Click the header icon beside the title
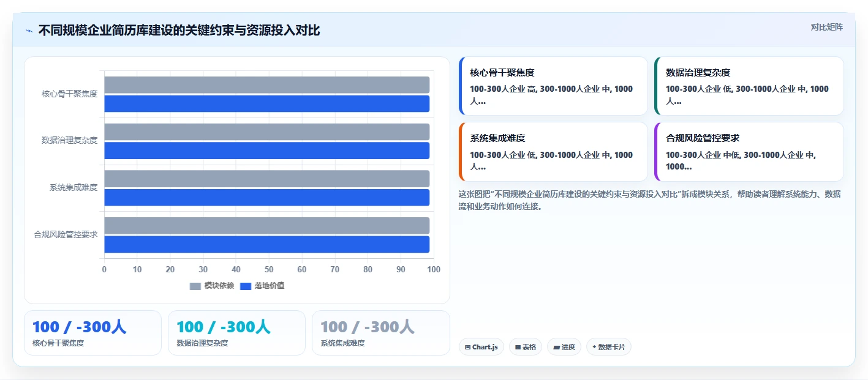The height and width of the screenshot is (380, 868). click(x=29, y=31)
